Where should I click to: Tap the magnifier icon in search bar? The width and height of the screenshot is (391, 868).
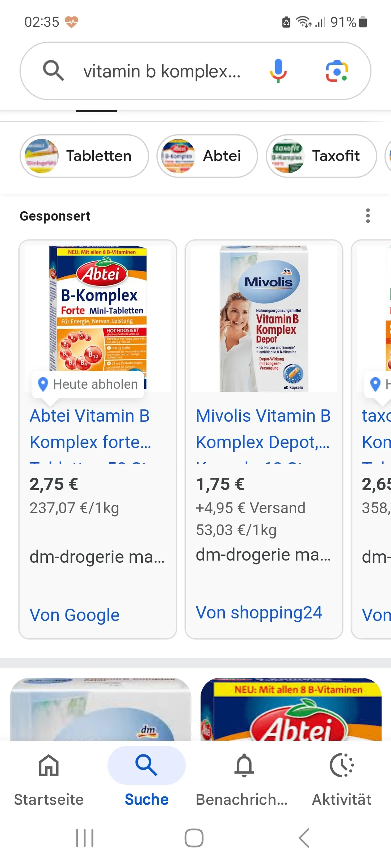[54, 71]
